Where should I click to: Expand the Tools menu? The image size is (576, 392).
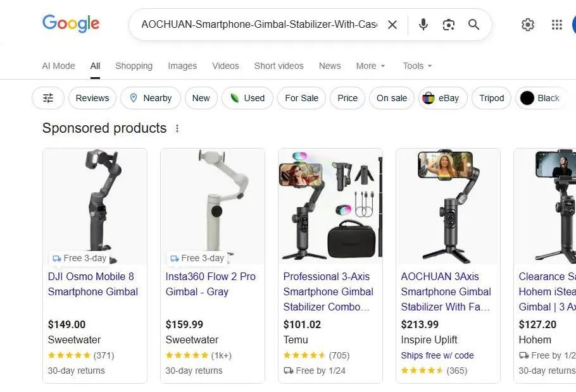point(416,66)
